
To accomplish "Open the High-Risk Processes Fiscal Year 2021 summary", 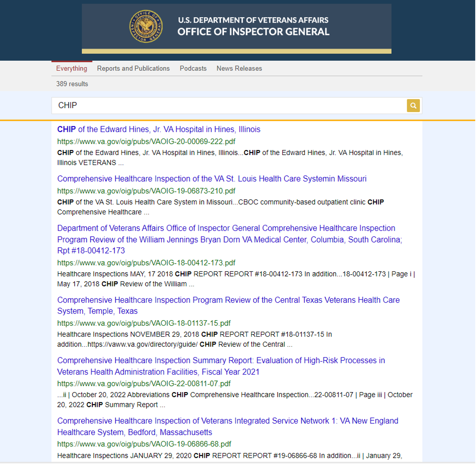I will point(221,366).
